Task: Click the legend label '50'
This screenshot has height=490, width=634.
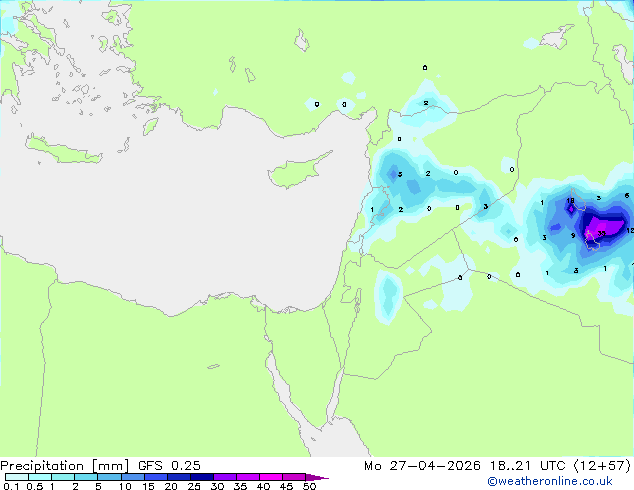Action: pyautogui.click(x=310, y=486)
